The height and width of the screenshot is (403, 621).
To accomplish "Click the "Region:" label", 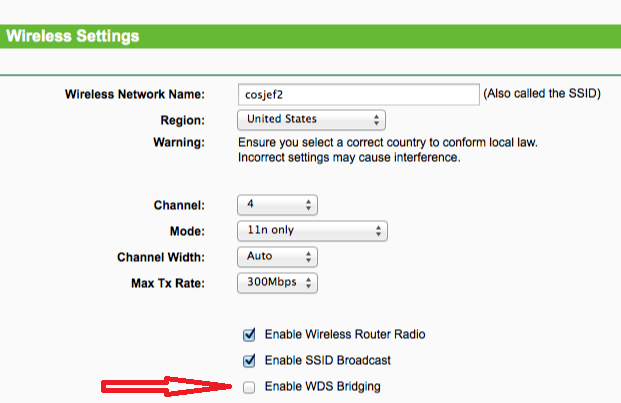I will coord(181,120).
